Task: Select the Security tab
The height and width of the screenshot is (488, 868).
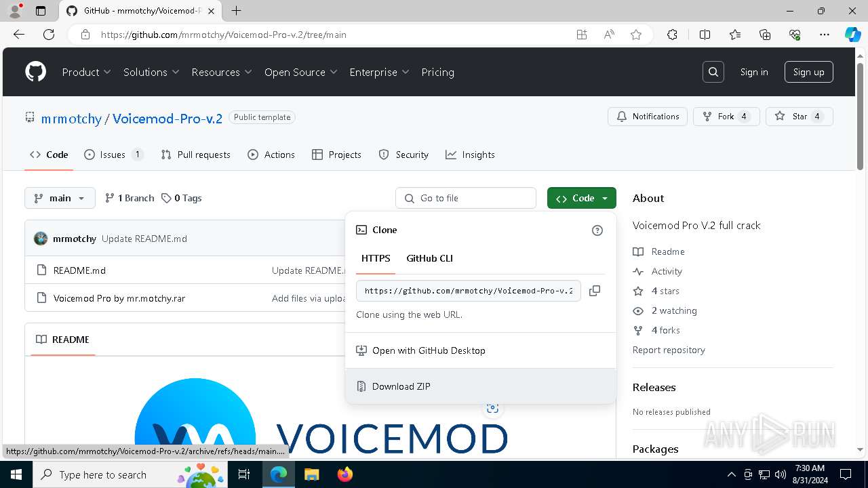Action: point(403,155)
